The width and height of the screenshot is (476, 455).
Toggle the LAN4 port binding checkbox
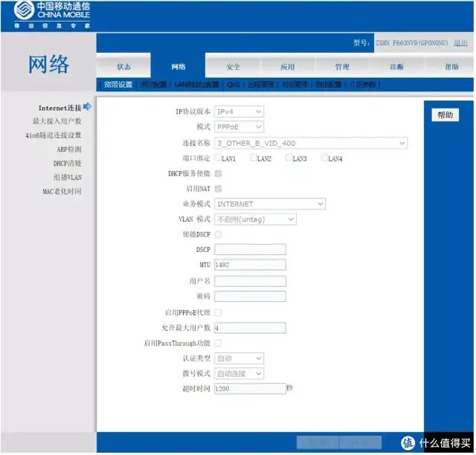324,157
